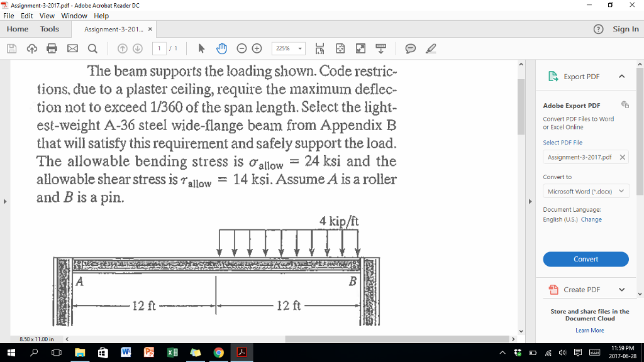
Task: Click the page number input field
Action: click(159, 48)
